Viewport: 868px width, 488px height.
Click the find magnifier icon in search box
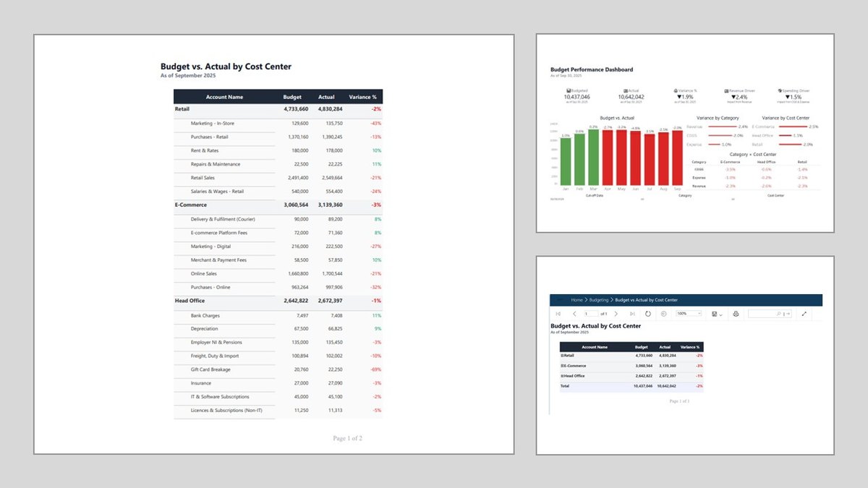click(x=778, y=314)
